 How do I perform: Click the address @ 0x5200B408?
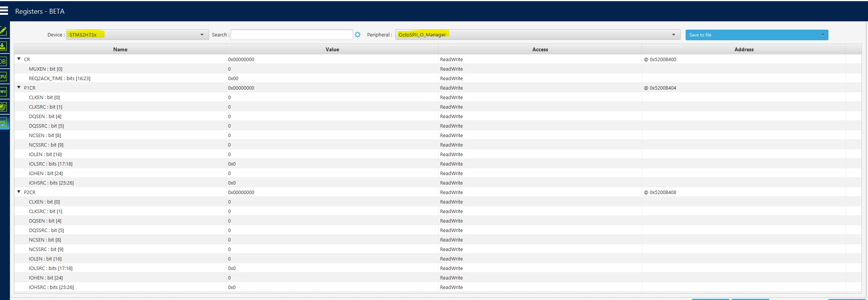tap(660, 193)
